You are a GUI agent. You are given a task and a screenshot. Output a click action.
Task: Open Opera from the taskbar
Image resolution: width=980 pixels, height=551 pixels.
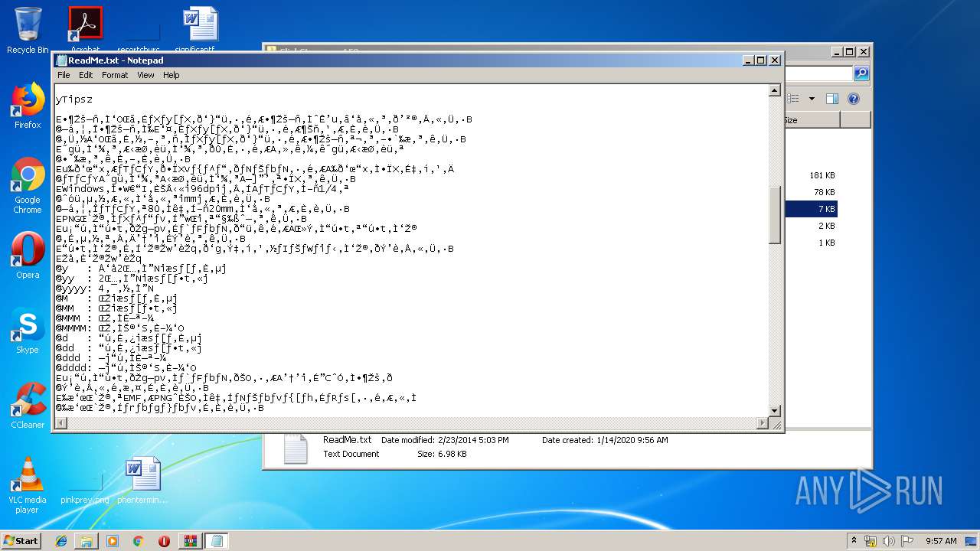pos(164,541)
